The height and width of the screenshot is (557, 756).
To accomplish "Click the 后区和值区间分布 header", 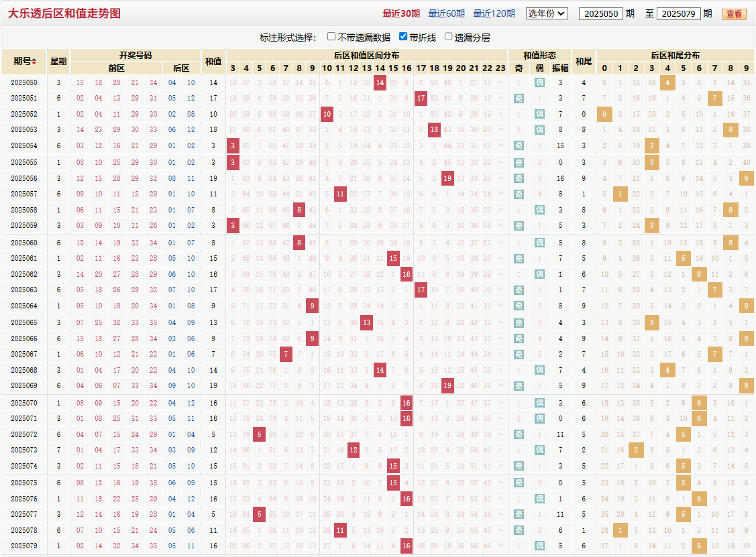I will coord(366,55).
